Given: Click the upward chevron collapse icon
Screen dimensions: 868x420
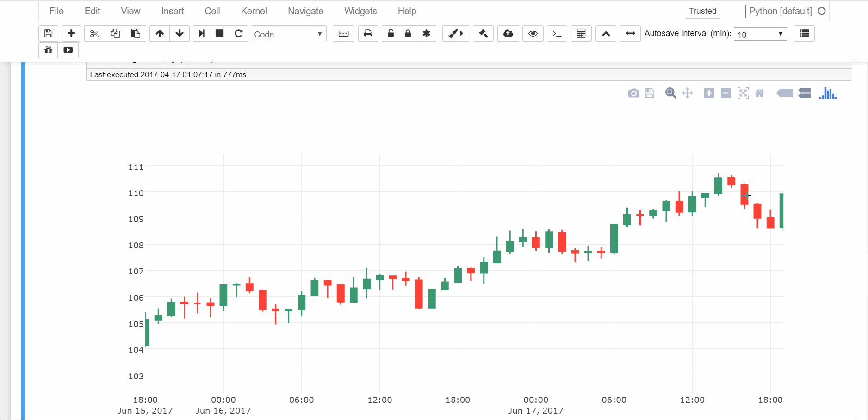Looking at the screenshot, I should (x=606, y=33).
